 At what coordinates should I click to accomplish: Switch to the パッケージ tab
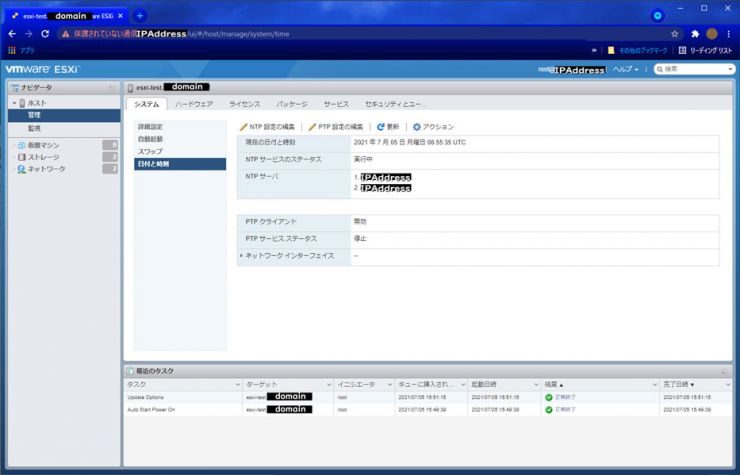292,104
